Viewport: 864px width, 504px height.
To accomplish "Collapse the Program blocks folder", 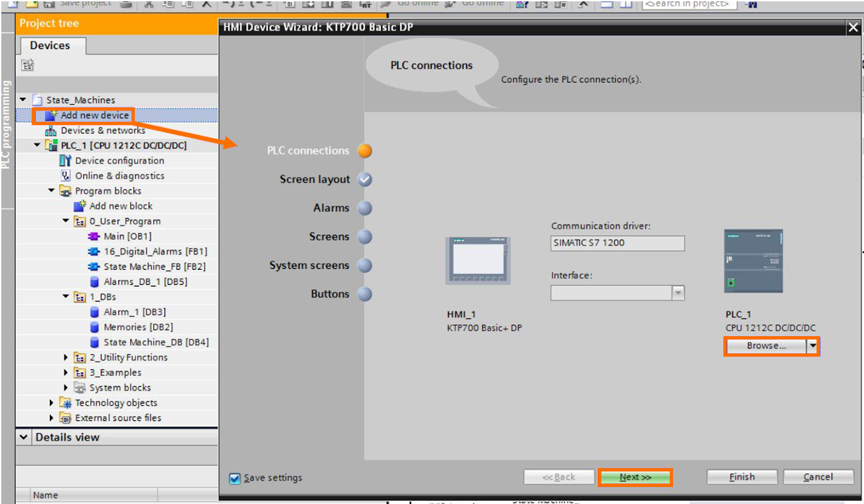I will click(x=51, y=190).
